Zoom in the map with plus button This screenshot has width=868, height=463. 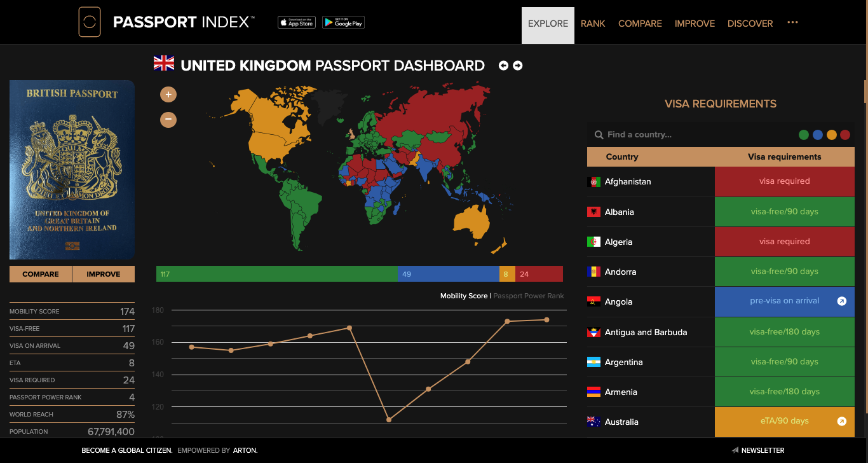168,95
